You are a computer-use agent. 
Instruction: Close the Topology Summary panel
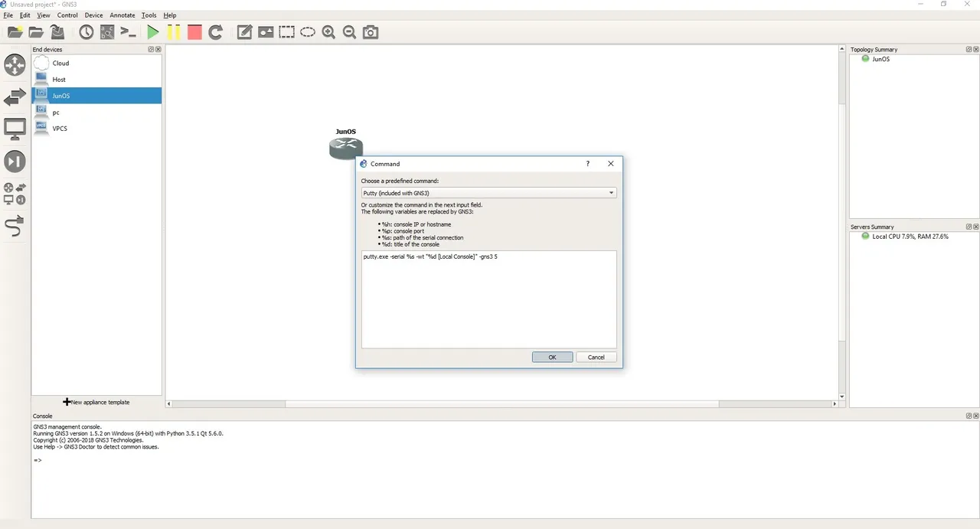[x=975, y=50]
